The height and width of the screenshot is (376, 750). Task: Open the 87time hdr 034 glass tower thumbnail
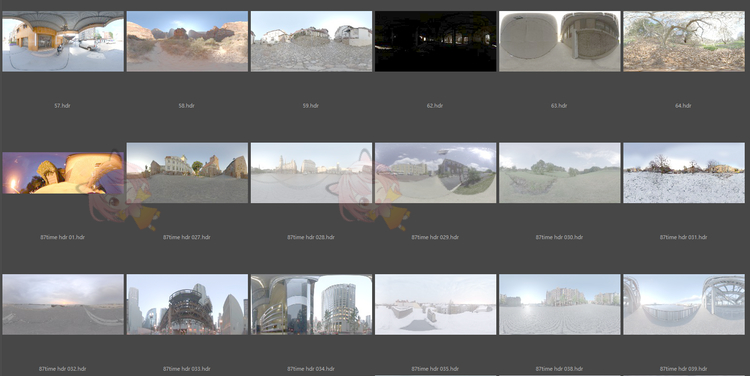pos(311,304)
